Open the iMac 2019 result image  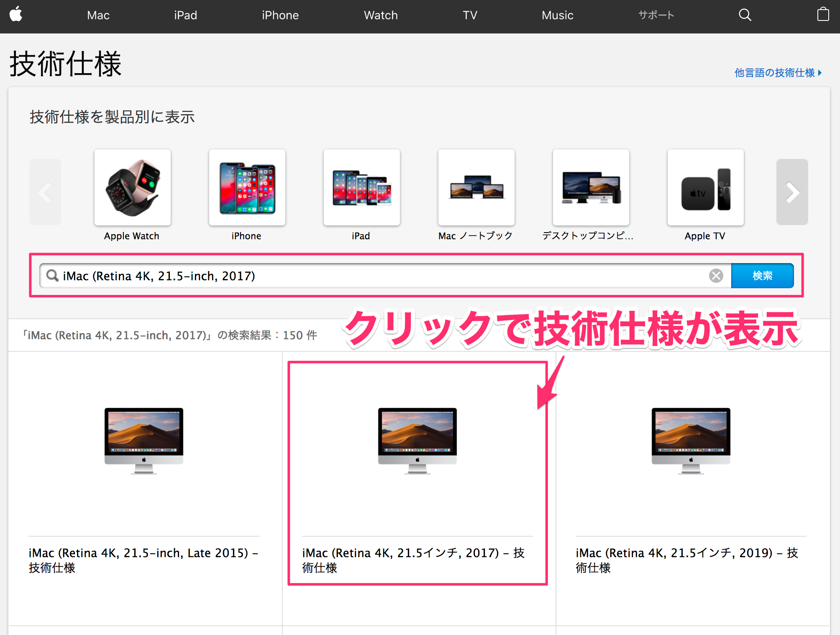click(x=691, y=441)
